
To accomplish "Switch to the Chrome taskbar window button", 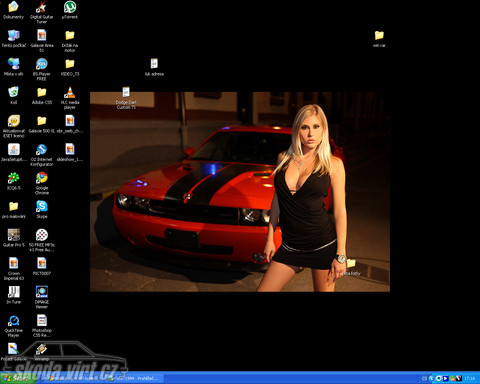I will pyautogui.click(x=73, y=378).
